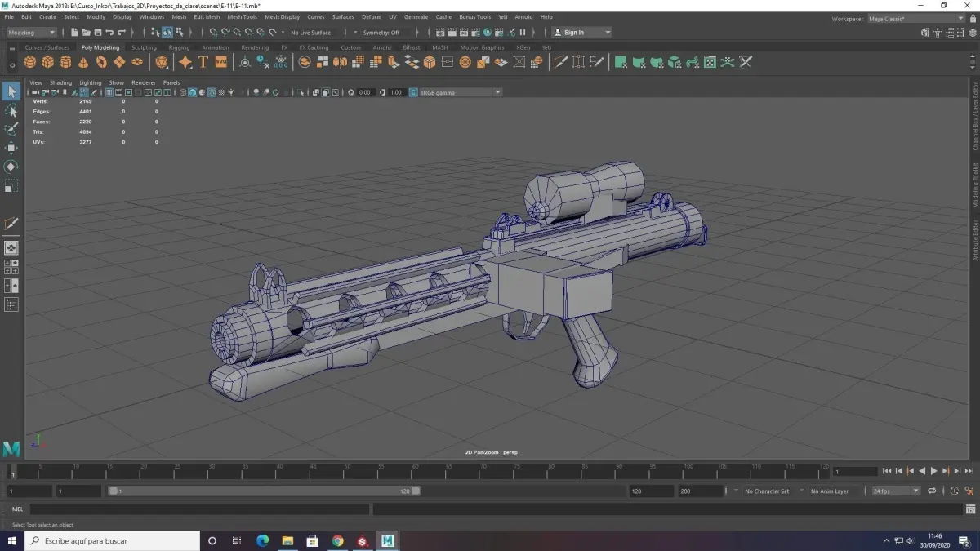This screenshot has width=980, height=551.
Task: Open the No Live Surface field
Action: 311,33
